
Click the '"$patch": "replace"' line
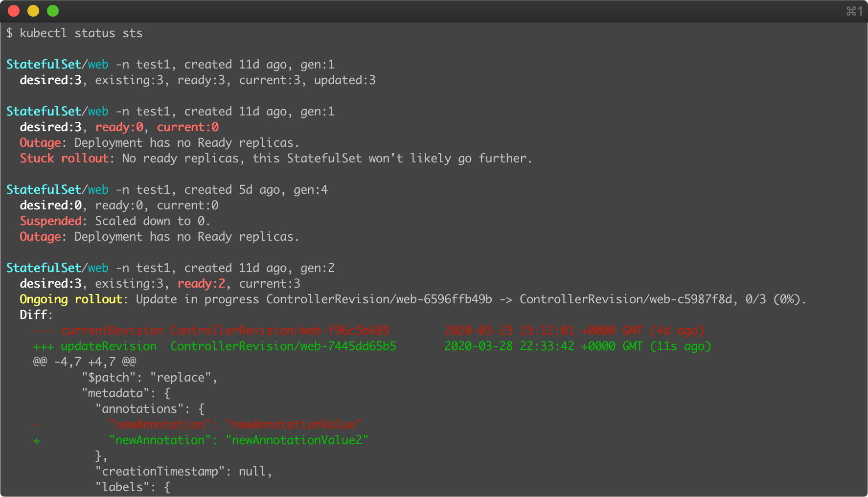150,378
